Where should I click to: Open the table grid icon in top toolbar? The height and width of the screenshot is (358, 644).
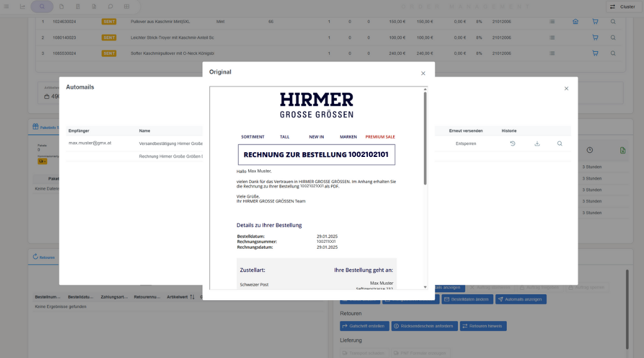(126, 7)
